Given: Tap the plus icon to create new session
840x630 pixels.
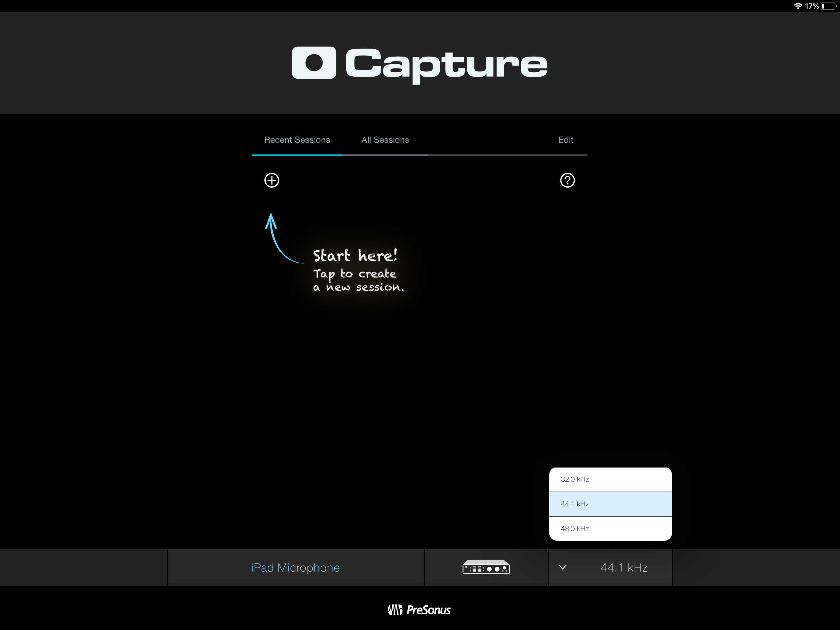Looking at the screenshot, I should click(271, 180).
